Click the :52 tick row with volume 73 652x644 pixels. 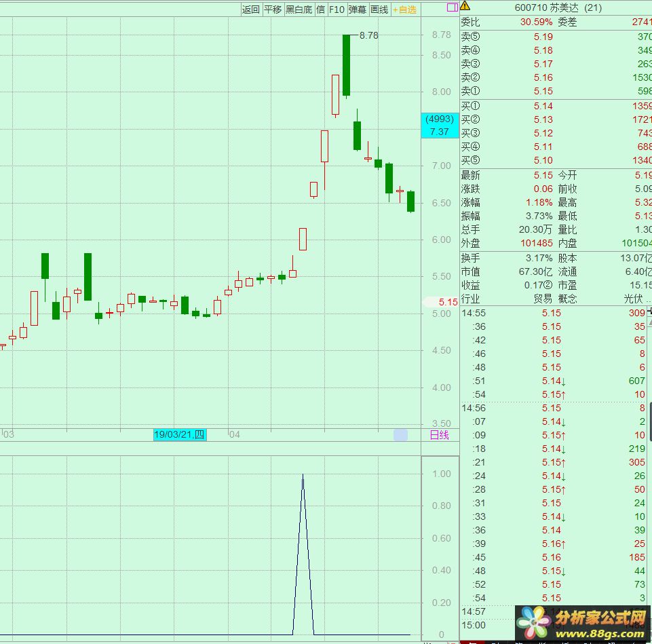(x=554, y=584)
